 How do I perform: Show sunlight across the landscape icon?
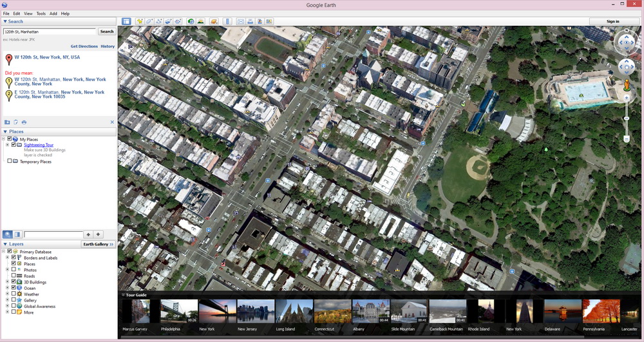click(200, 21)
